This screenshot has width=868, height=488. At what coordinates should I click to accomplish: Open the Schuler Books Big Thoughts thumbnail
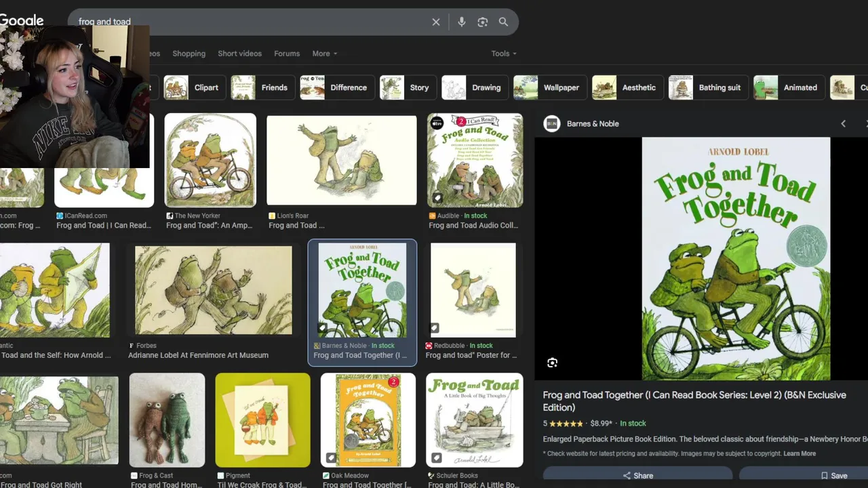[x=474, y=420]
